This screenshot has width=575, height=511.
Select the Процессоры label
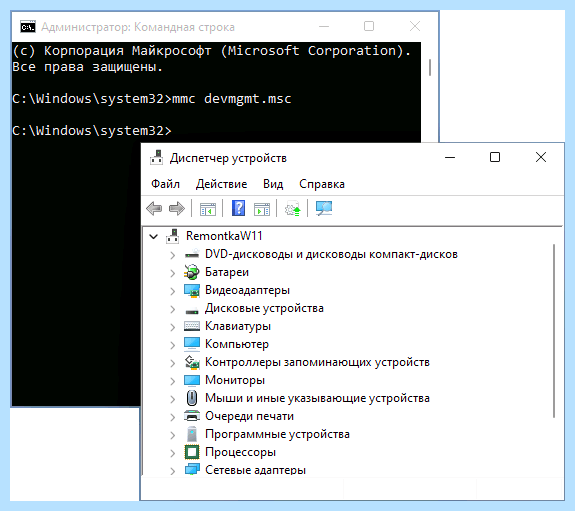[x=240, y=452]
